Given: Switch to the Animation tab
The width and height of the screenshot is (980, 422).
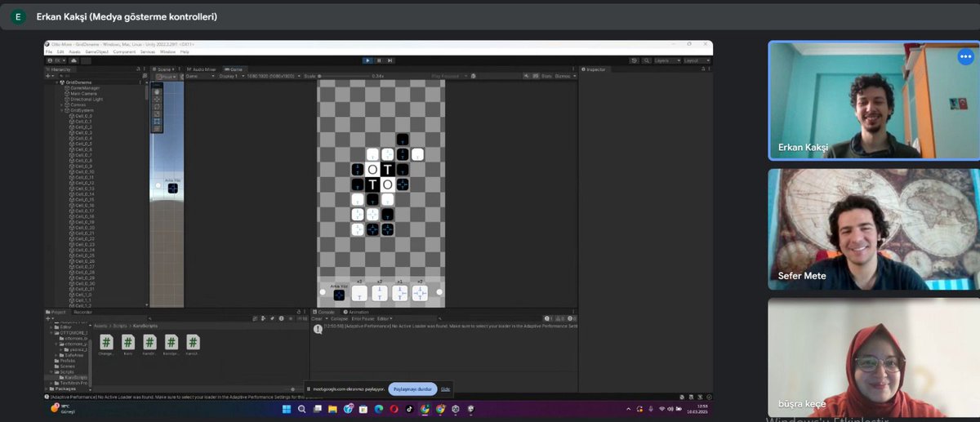Looking at the screenshot, I should [357, 312].
